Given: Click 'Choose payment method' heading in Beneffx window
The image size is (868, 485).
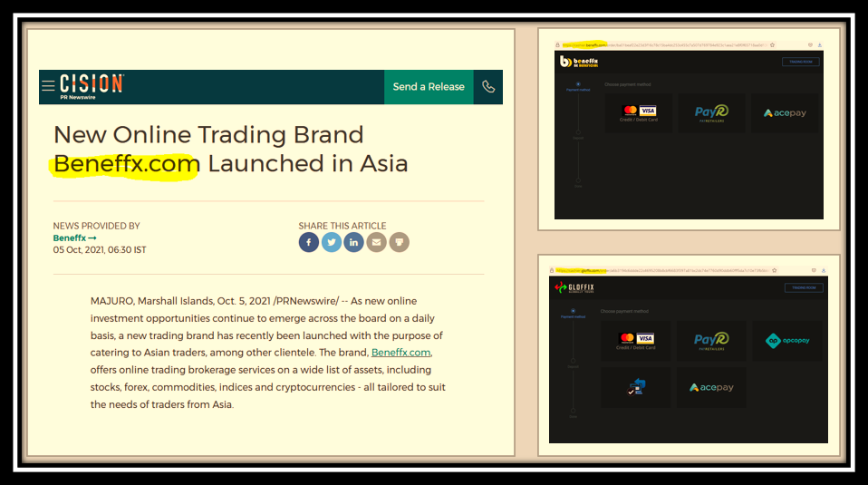Looking at the screenshot, I should (x=628, y=84).
